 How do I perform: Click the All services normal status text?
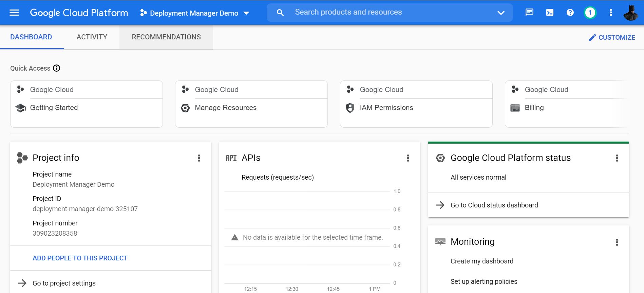tap(478, 177)
